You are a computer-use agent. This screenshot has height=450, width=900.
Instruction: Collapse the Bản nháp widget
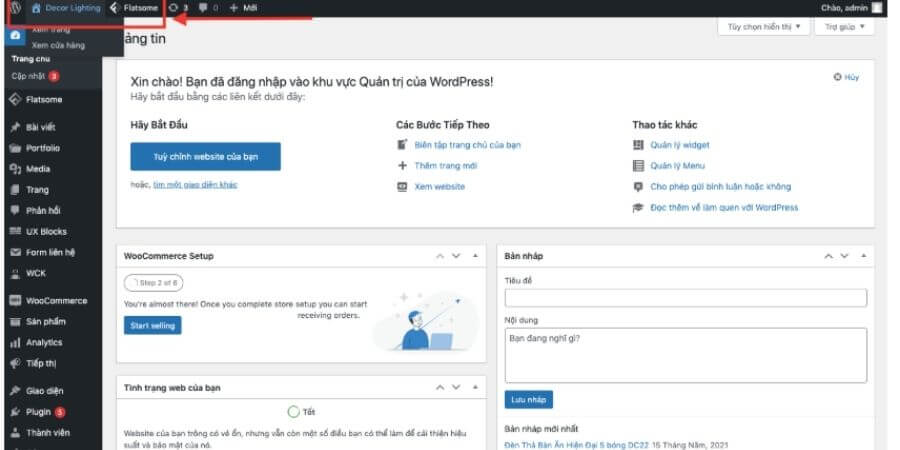[863, 256]
